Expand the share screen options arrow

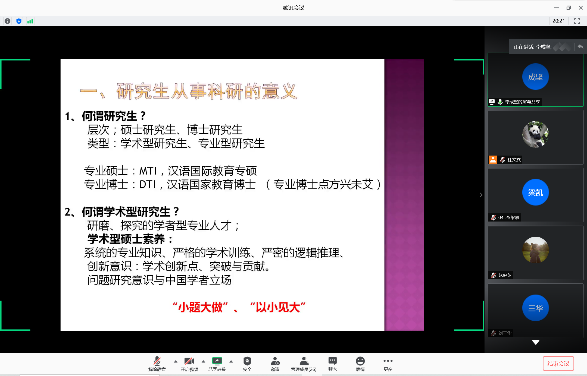tap(231, 361)
